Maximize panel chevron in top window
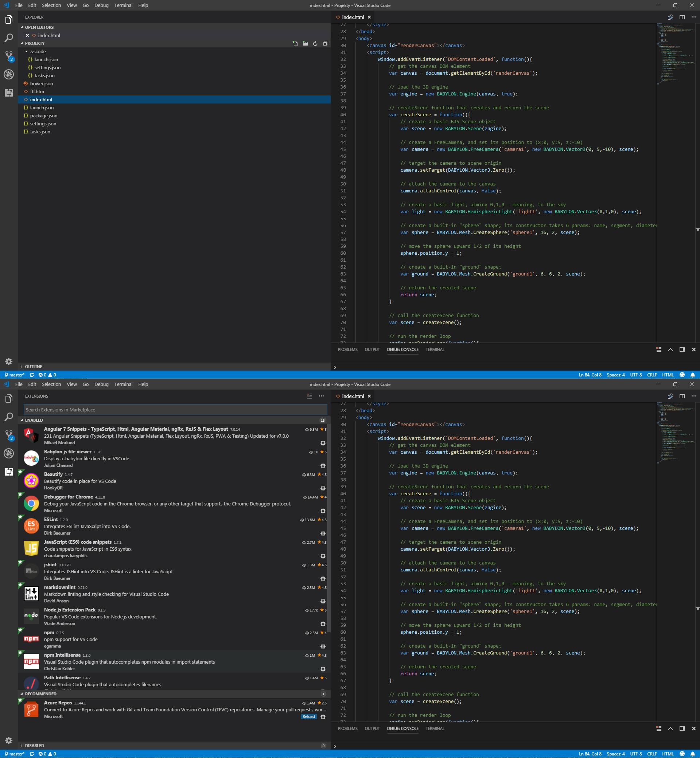This screenshot has width=700, height=758. pyautogui.click(x=670, y=349)
